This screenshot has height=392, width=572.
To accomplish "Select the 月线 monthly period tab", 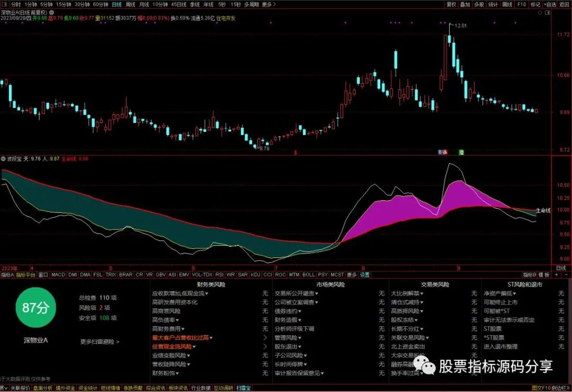I will (x=144, y=4).
